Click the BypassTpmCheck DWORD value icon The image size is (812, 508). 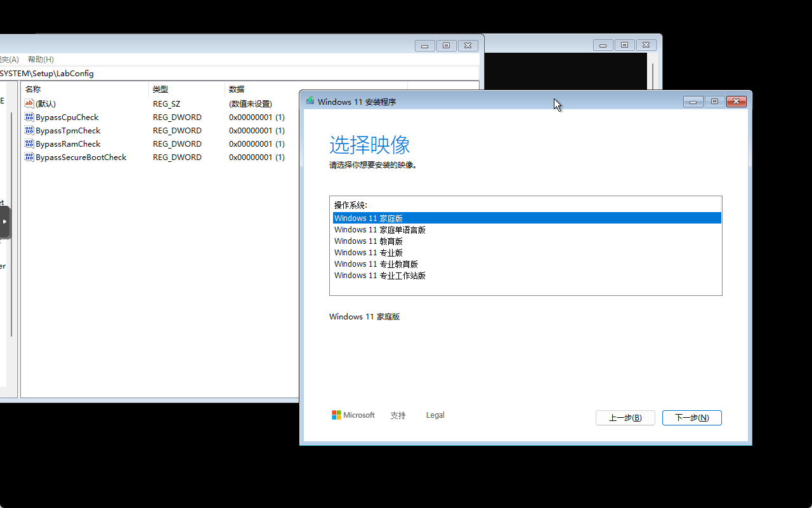29,130
